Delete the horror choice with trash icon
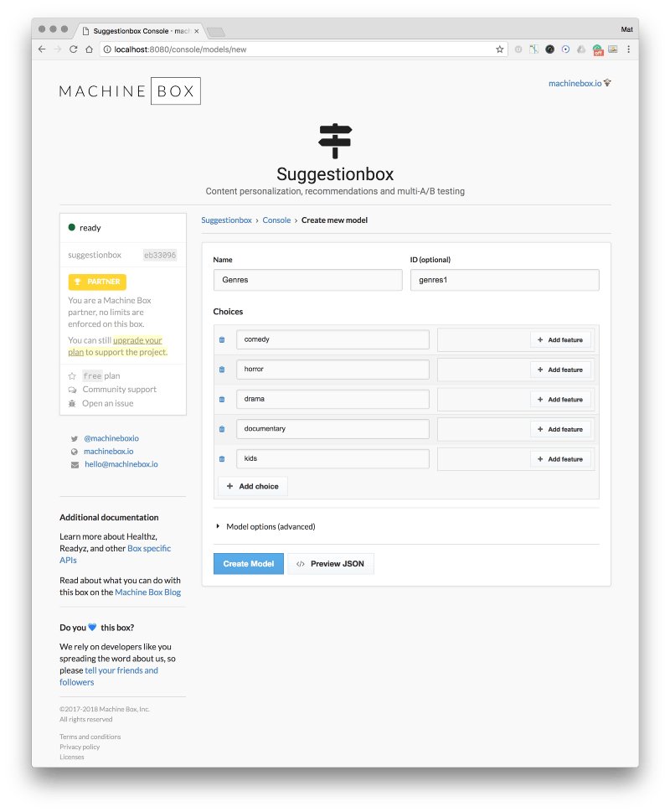The width and height of the screenshot is (670, 812). coord(222,370)
